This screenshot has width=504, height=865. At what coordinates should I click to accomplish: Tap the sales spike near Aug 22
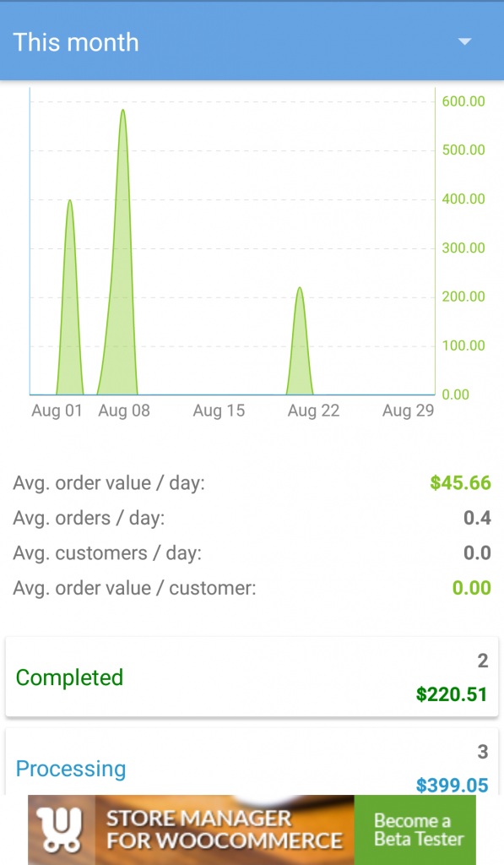(301, 338)
